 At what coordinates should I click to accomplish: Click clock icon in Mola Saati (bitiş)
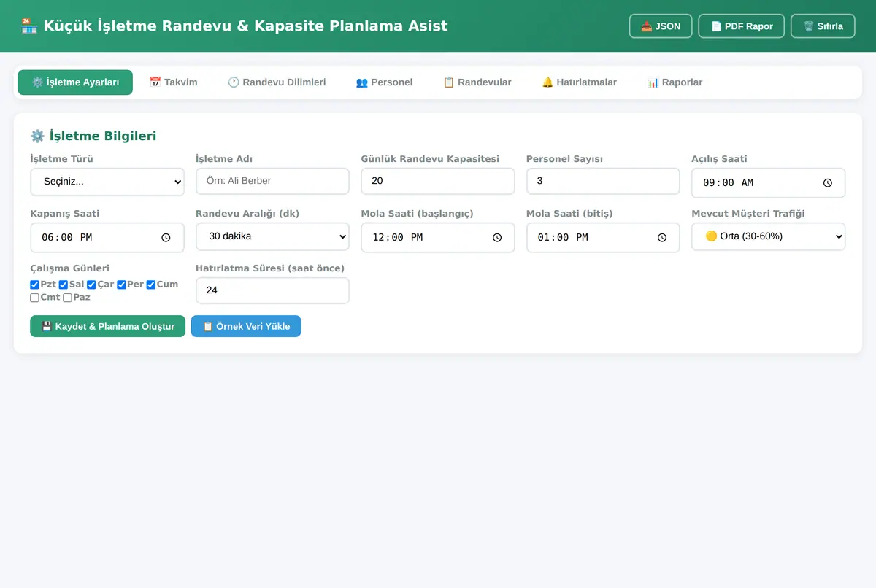point(662,238)
